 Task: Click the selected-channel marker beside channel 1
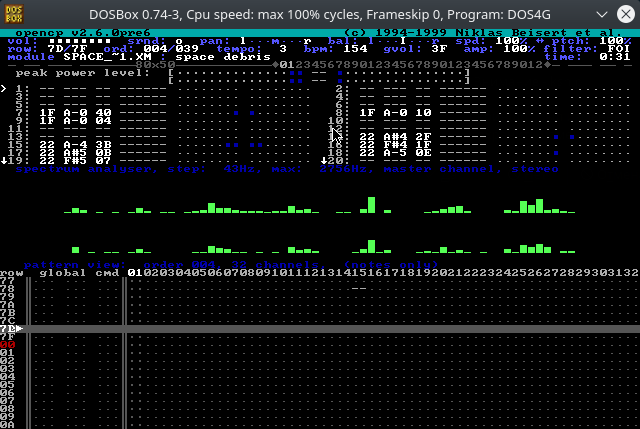(4, 89)
